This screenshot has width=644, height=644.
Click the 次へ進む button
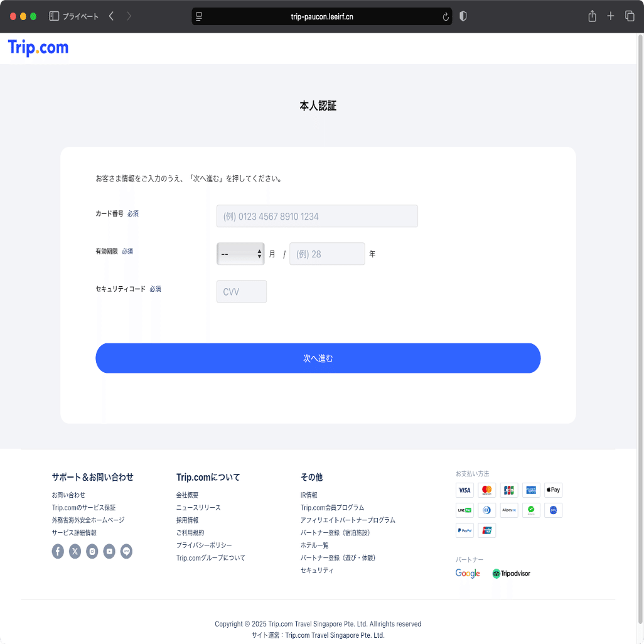click(x=318, y=358)
